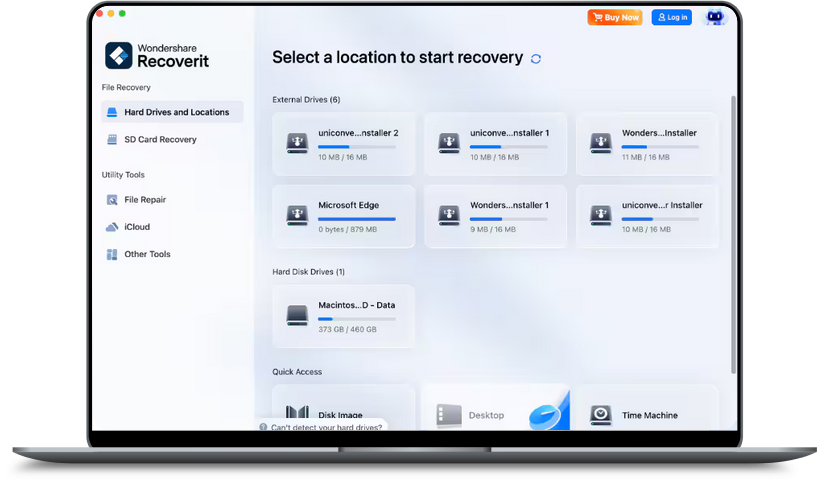Click the Log in button
Screen dimensions: 817x484
672,17
